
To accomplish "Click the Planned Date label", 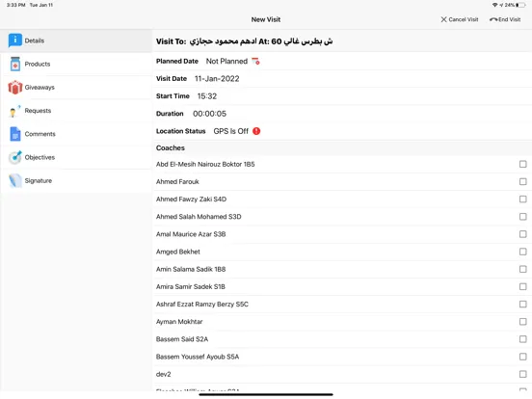I will point(177,62).
